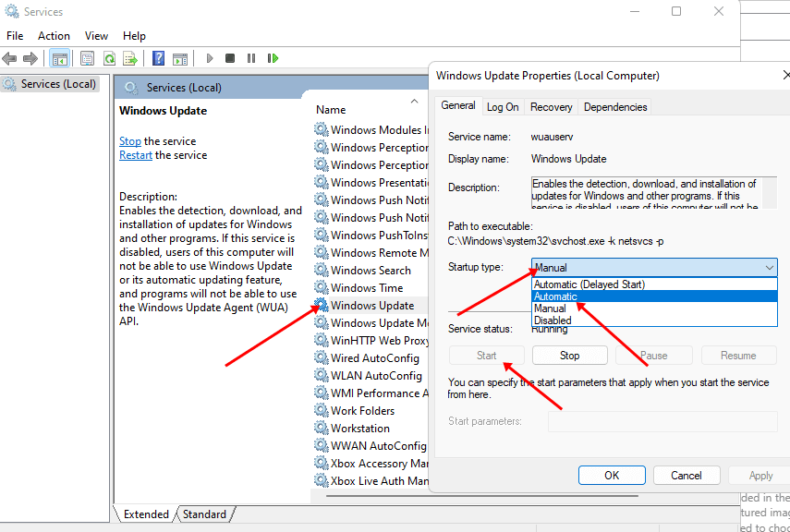Click the Stop button in the properties dialog
The width and height of the screenshot is (790, 532).
(570, 356)
